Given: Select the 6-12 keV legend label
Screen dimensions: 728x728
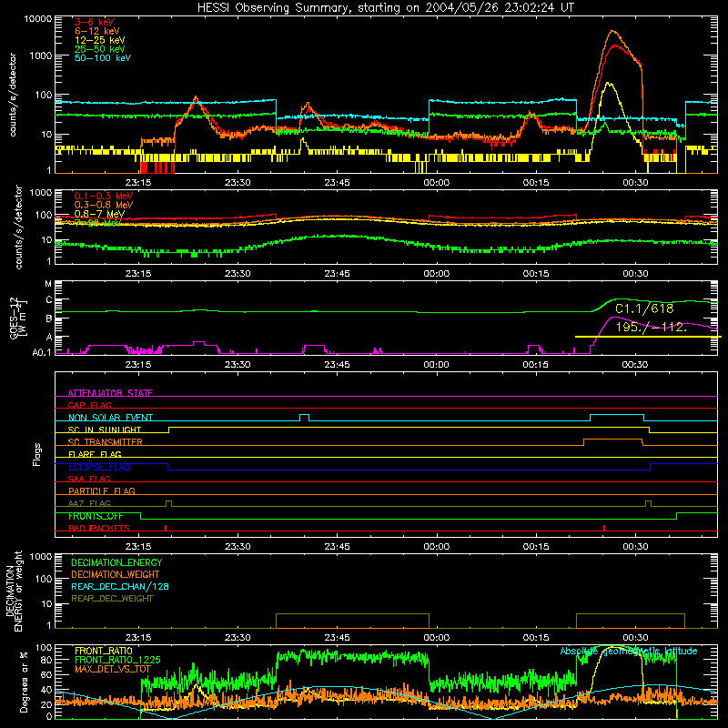Looking at the screenshot, I should tap(97, 31).
